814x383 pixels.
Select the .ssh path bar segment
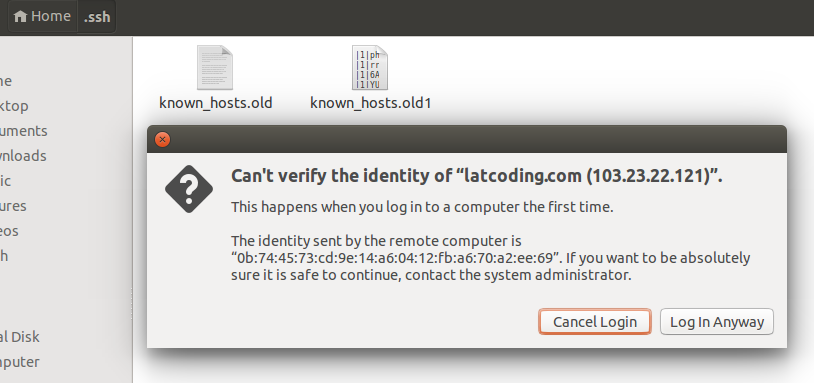(97, 16)
